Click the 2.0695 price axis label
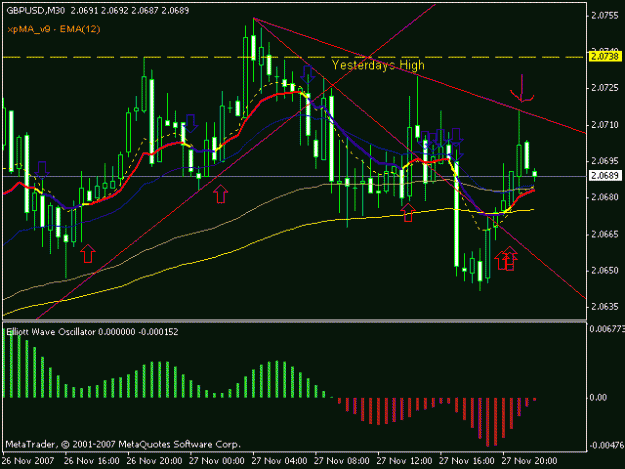The height and width of the screenshot is (469, 625). 605,161
